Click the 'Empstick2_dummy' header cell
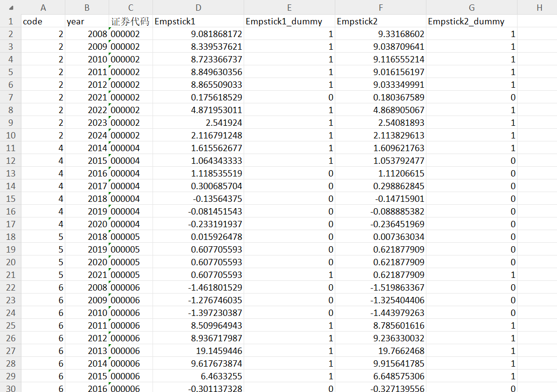The height and width of the screenshot is (392, 557). coord(472,21)
